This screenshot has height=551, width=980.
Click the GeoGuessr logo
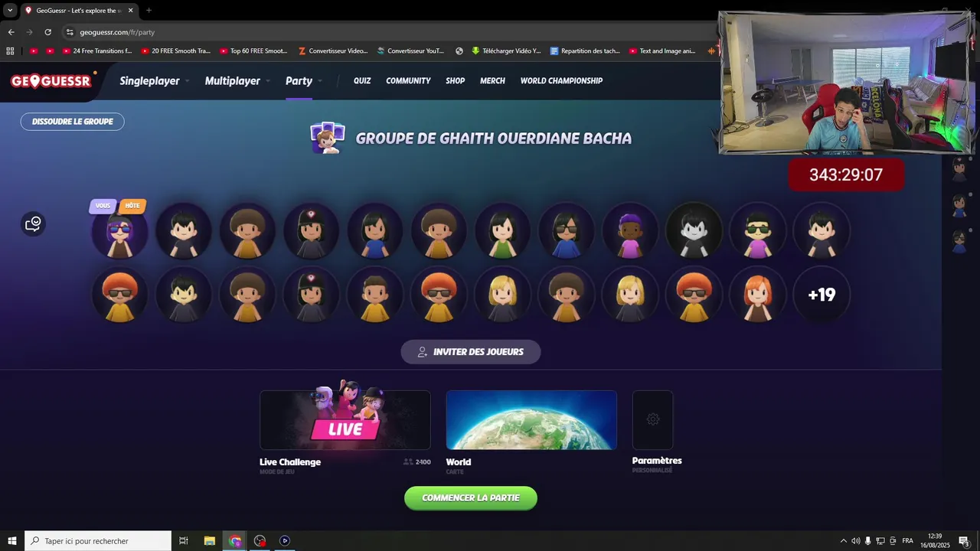(51, 80)
